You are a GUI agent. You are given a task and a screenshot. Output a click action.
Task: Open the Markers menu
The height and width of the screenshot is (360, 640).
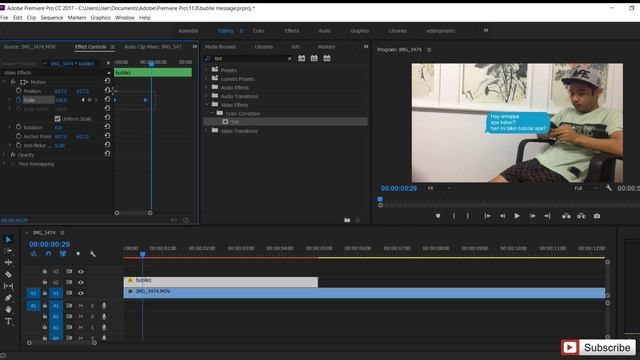tap(77, 18)
